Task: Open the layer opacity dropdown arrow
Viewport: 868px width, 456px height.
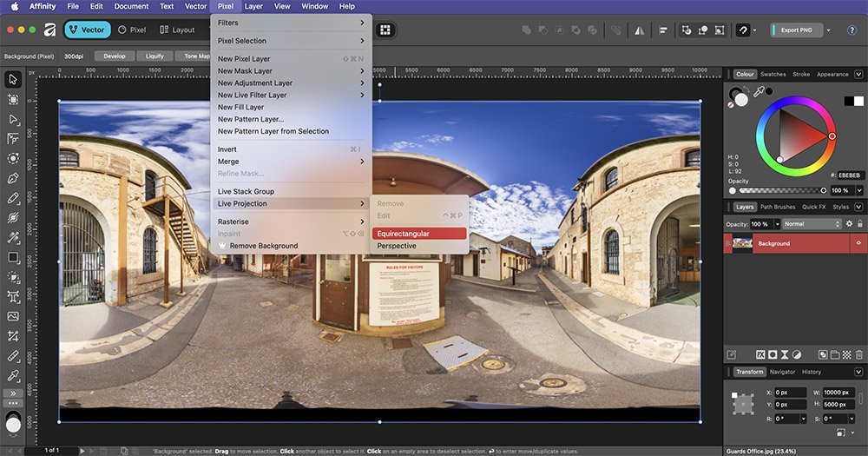Action: click(x=777, y=224)
